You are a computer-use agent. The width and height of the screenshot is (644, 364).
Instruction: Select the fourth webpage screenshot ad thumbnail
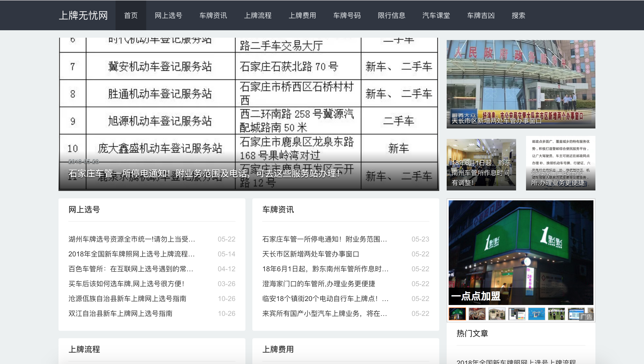tap(517, 314)
